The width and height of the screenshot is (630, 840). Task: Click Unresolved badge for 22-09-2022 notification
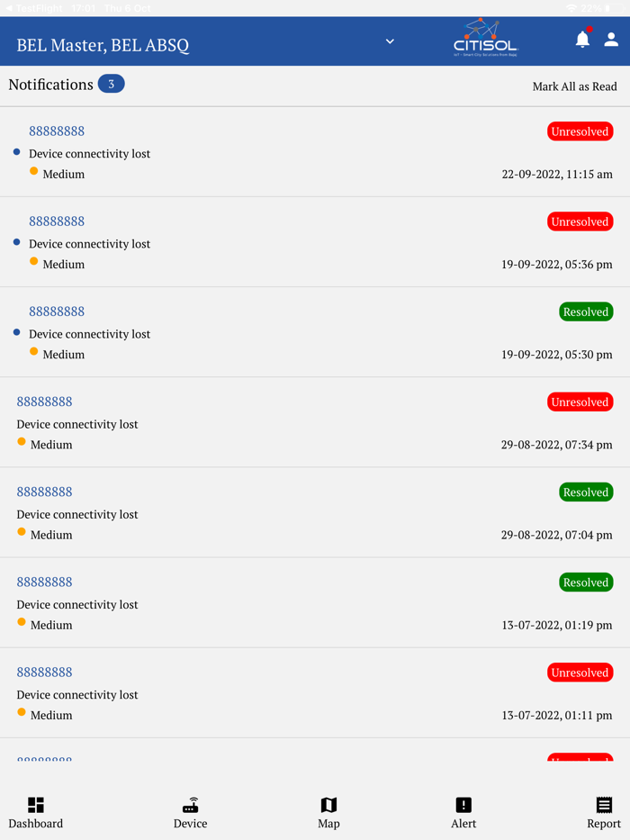coord(580,131)
